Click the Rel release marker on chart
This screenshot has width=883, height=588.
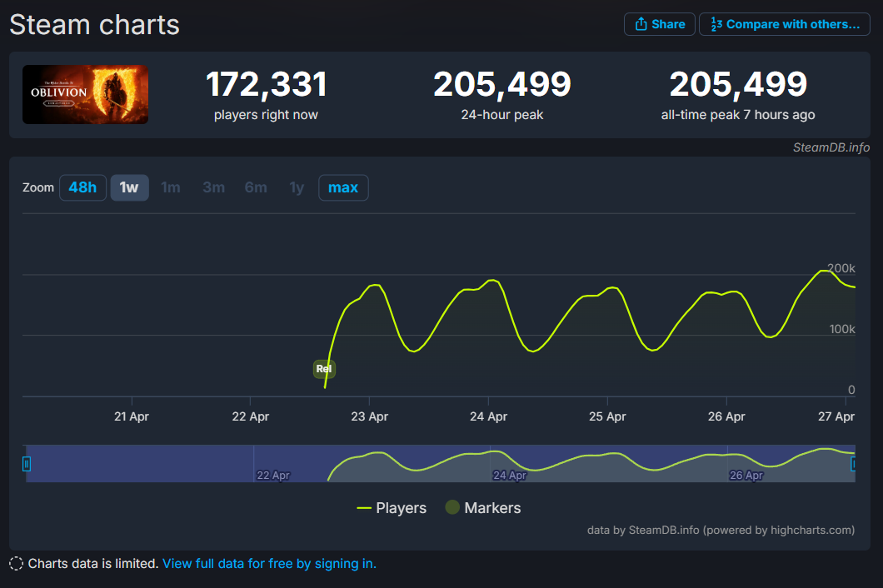pos(324,369)
